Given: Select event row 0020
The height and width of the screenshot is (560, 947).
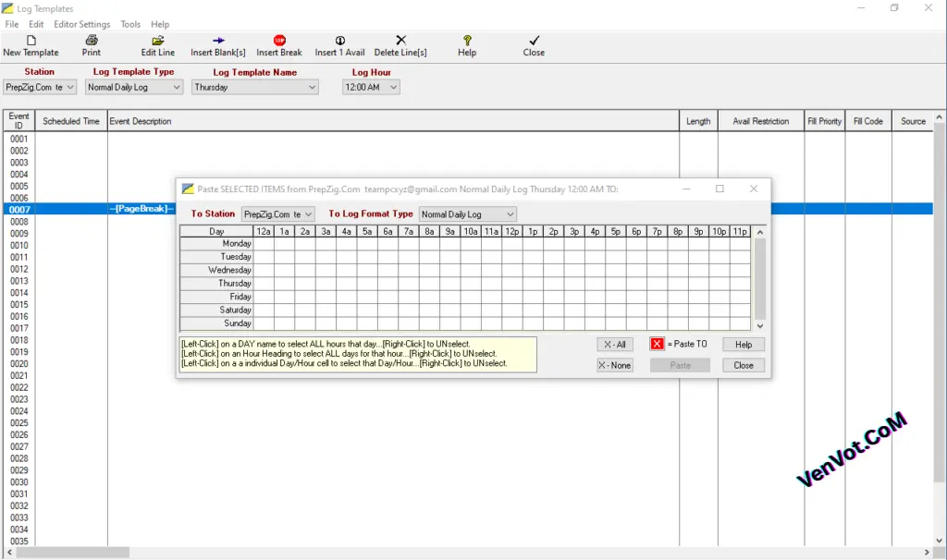Looking at the screenshot, I should pyautogui.click(x=468, y=364).
